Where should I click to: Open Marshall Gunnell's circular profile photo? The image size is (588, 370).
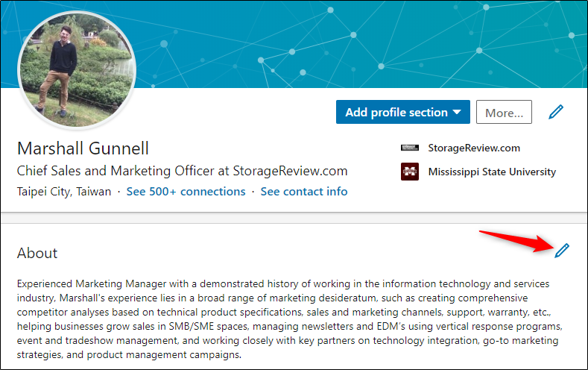coord(77,70)
